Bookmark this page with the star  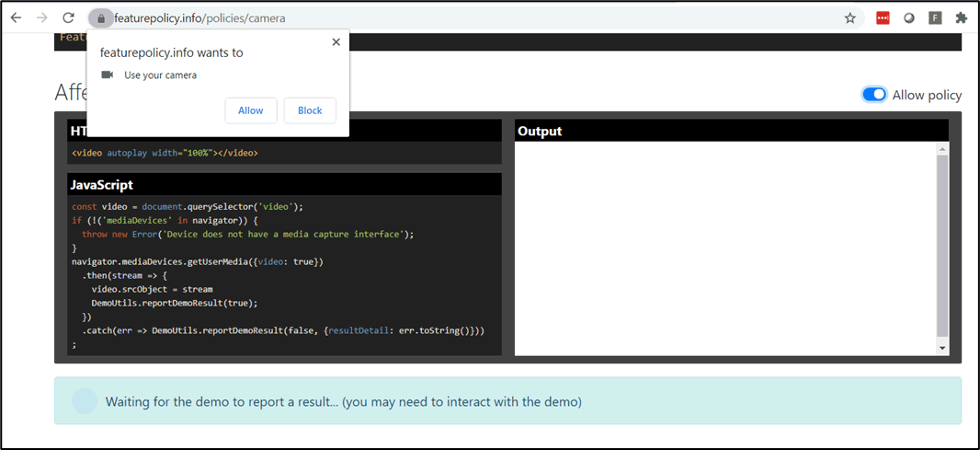point(850,17)
